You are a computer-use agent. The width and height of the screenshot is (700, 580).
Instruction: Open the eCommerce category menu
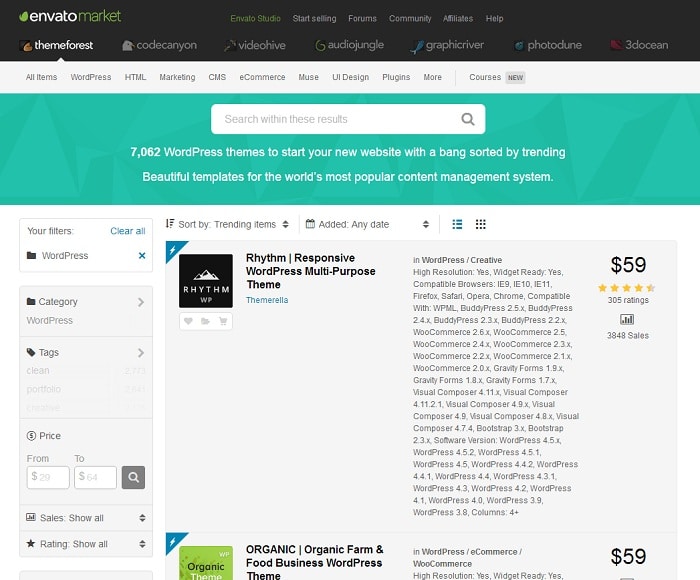(x=262, y=77)
